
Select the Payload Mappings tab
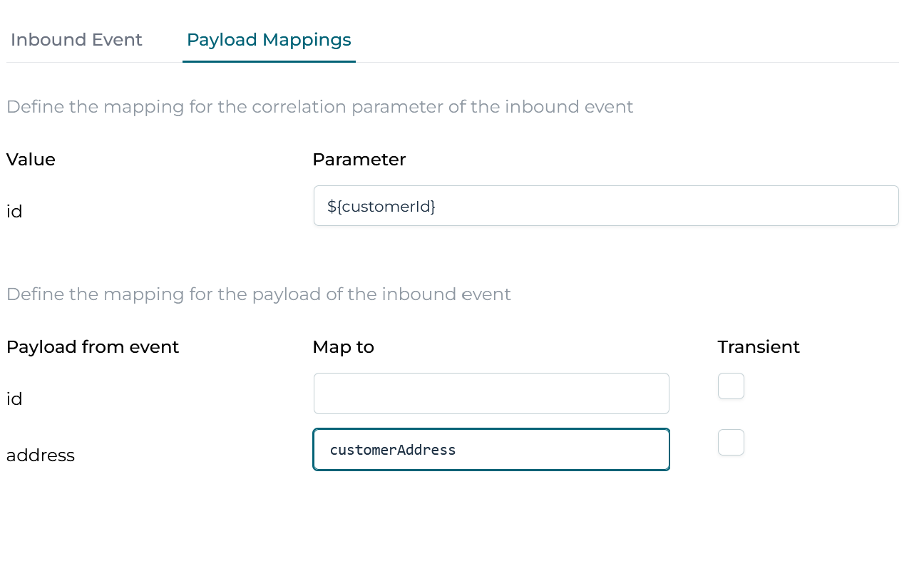pos(269,40)
